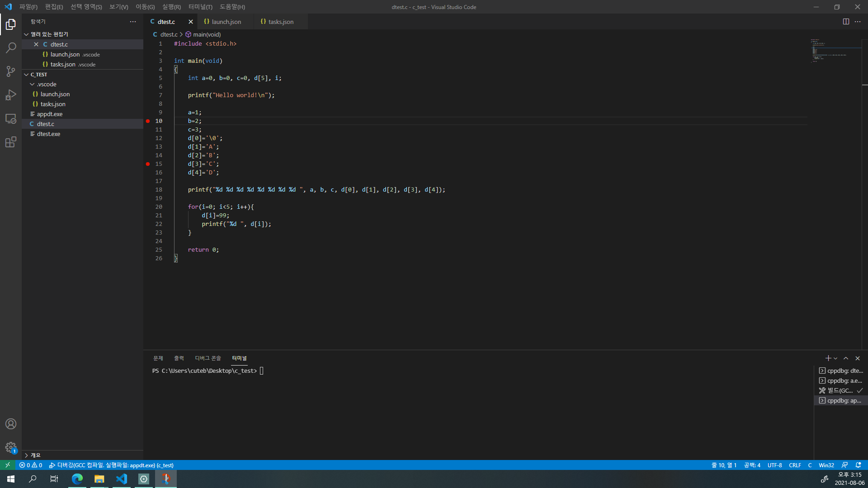Click the split editor icon
Image resolution: width=868 pixels, height=488 pixels.
tap(846, 22)
